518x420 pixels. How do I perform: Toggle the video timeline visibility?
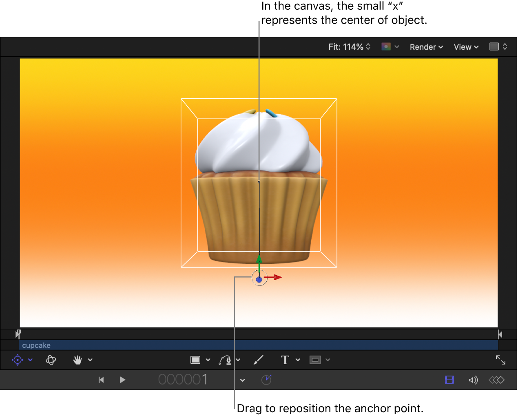point(449,380)
